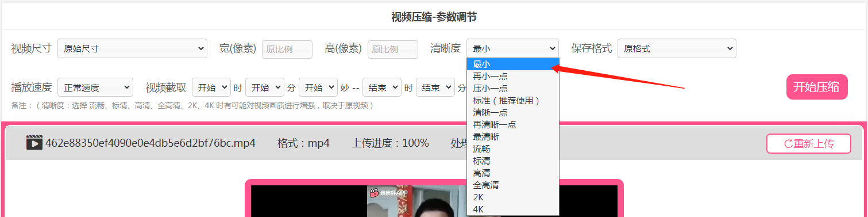Pick 最清晰 from the clarity list
This screenshot has height=217, width=868.
pyautogui.click(x=513, y=136)
